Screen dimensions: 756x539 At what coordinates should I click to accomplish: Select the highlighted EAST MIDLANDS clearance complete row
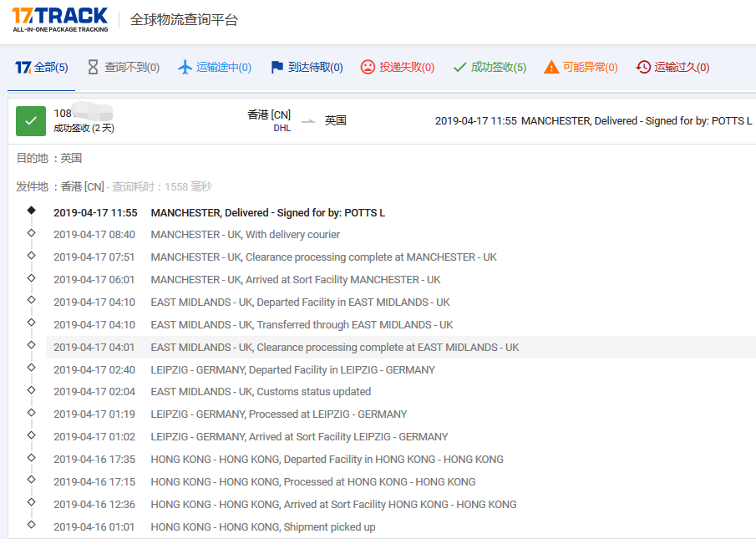[x=334, y=348]
